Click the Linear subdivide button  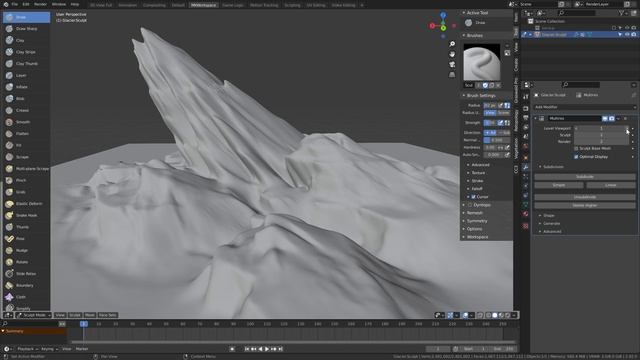tap(611, 185)
